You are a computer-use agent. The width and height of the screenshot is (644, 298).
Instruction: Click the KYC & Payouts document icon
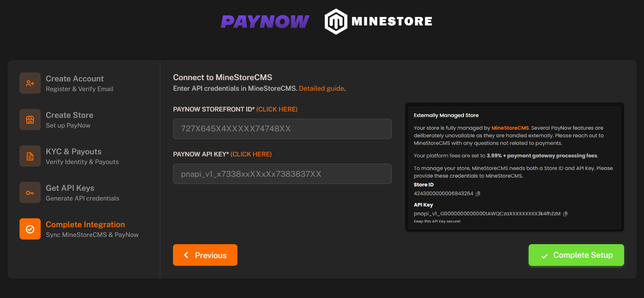(30, 156)
